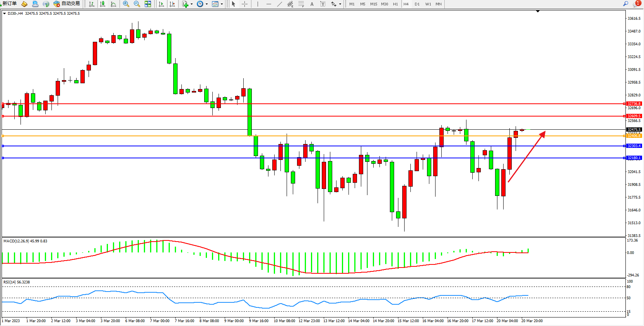644x326 pixels.
Task: Toggle chart auto scroll to latest bar
Action: (x=161, y=4)
